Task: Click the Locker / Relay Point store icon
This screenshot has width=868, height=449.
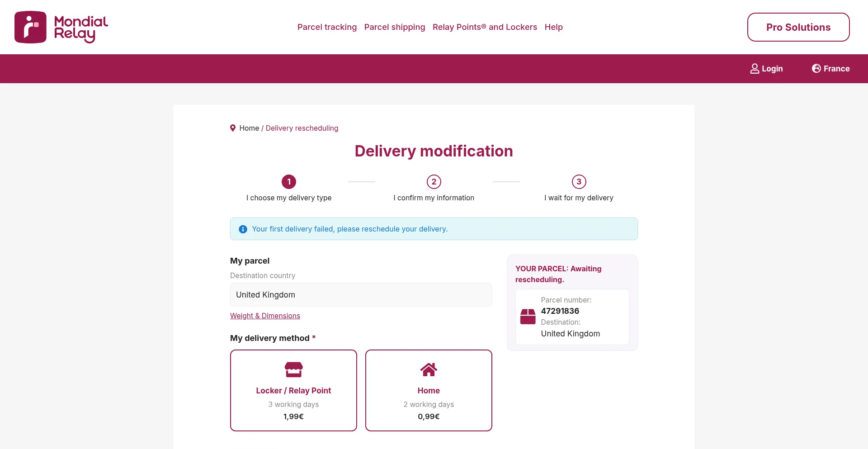Action: 293,369
